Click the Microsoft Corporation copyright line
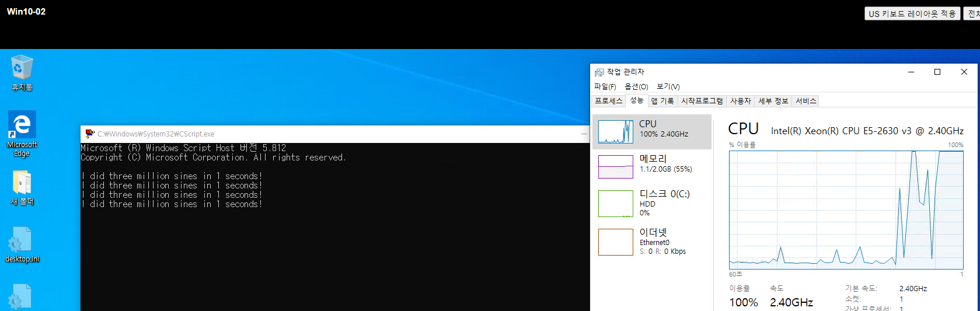 (213, 158)
